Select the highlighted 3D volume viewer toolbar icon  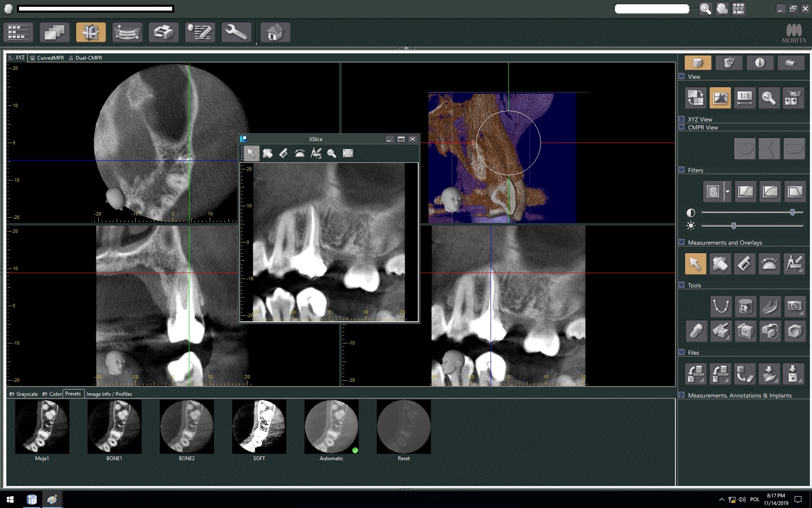[x=91, y=32]
